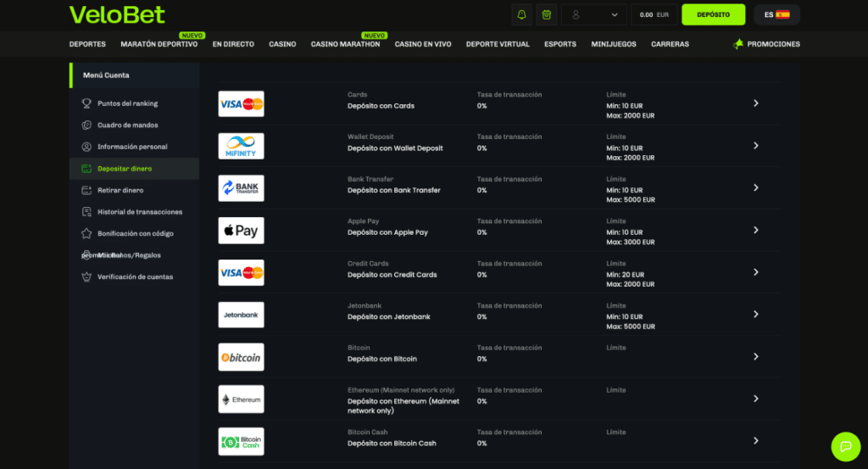Viewport: 868px width, 469px height.
Task: Click the Depositar dinero wallet icon
Action: point(86,168)
